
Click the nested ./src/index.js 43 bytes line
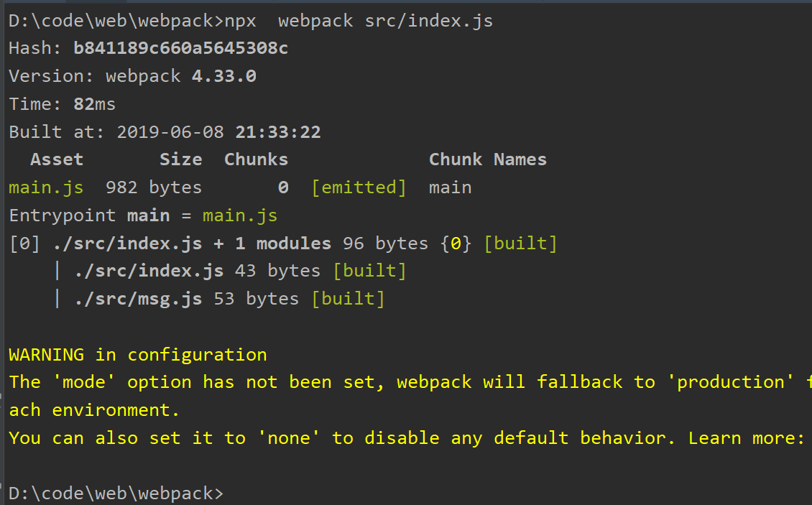point(240,271)
